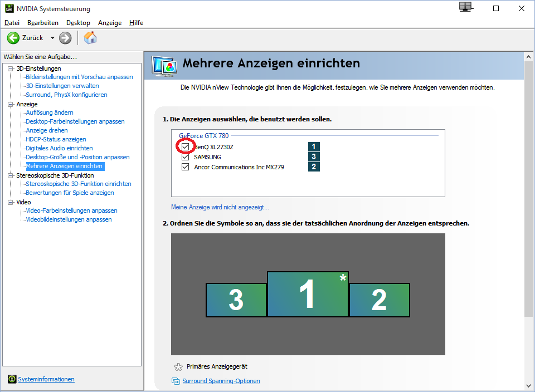535x392 pixels.
Task: Select Bewertungen für Spiele anzeigen
Action: coord(70,193)
